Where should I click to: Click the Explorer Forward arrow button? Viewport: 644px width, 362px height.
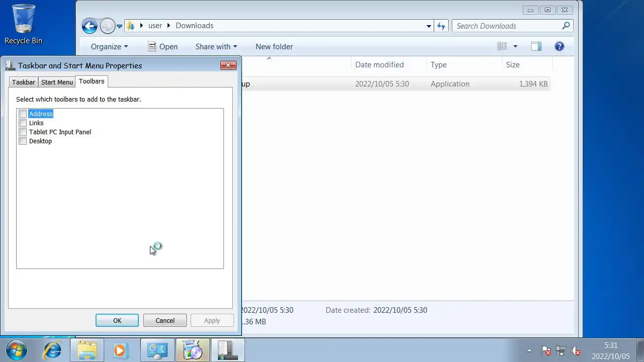click(107, 26)
